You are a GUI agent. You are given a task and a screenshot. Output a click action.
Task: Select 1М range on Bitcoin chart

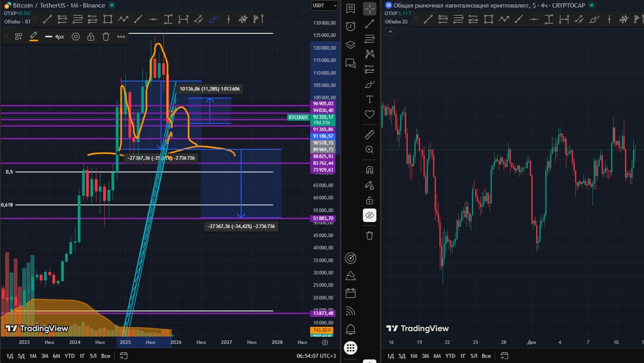pos(33,356)
